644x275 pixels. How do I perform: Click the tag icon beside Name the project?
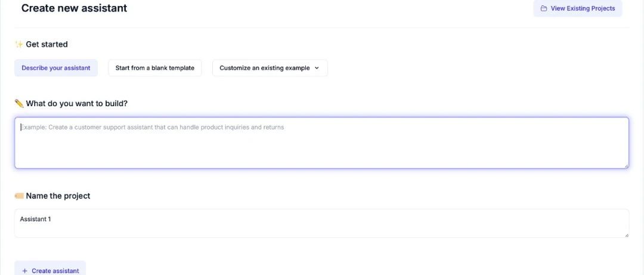[x=18, y=196]
